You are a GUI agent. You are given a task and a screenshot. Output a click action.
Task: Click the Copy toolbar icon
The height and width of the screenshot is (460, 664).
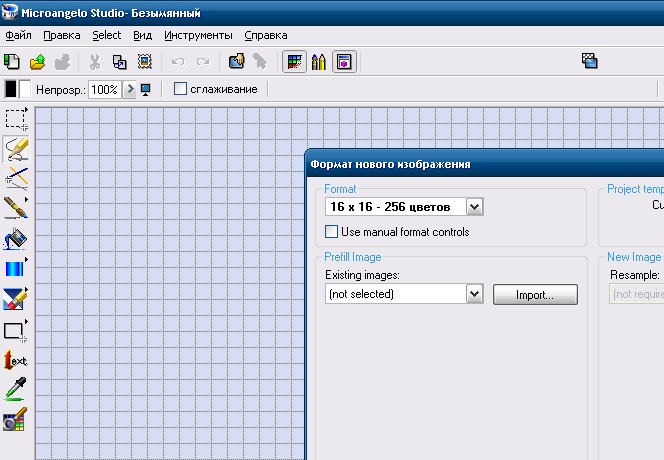tap(119, 62)
